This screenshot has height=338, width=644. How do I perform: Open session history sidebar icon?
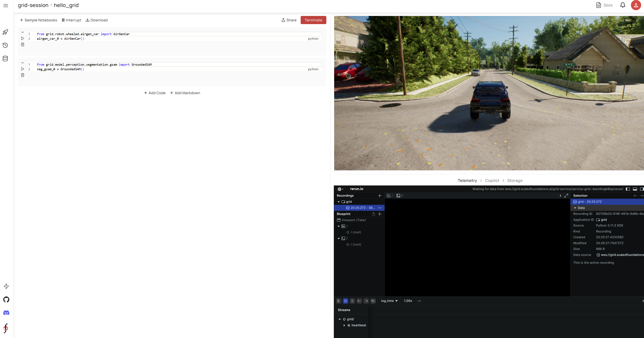coord(5,45)
